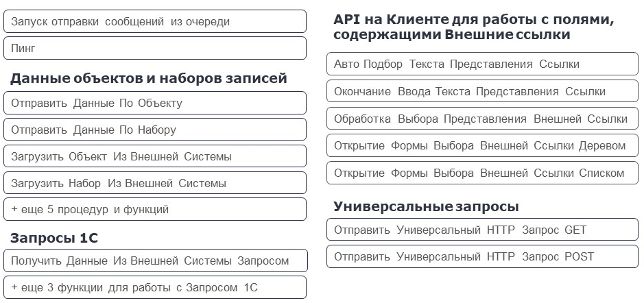The height and width of the screenshot is (303, 644).
Task: Select "Открытие Формы Выбора Внешней Ссылки Списком"
Action: 482,173
